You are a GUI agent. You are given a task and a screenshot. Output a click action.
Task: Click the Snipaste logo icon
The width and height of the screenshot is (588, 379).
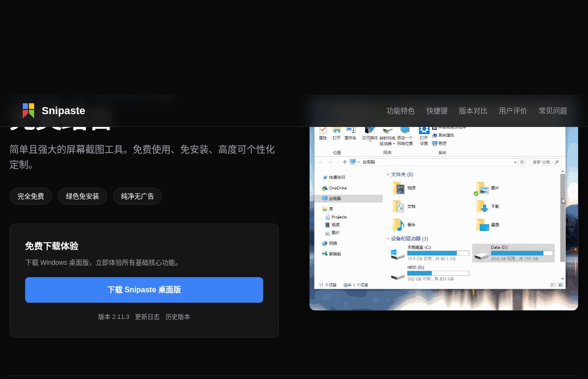tap(28, 110)
